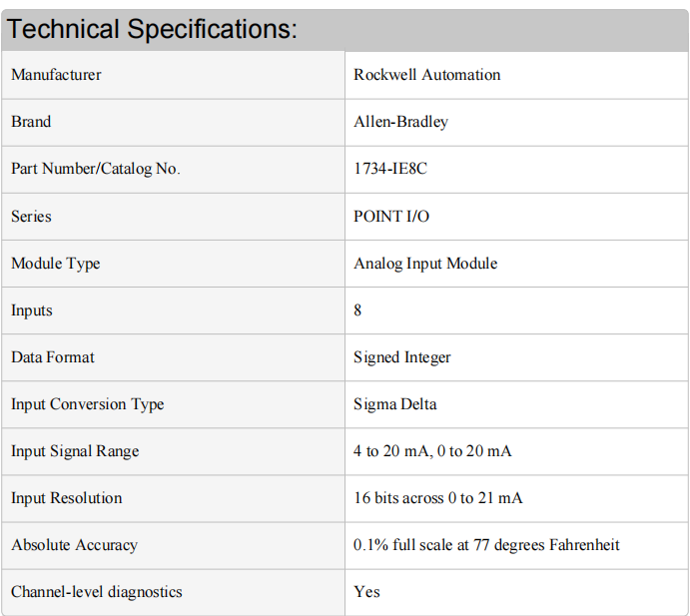Click the Analog Input Module value

[425, 264]
